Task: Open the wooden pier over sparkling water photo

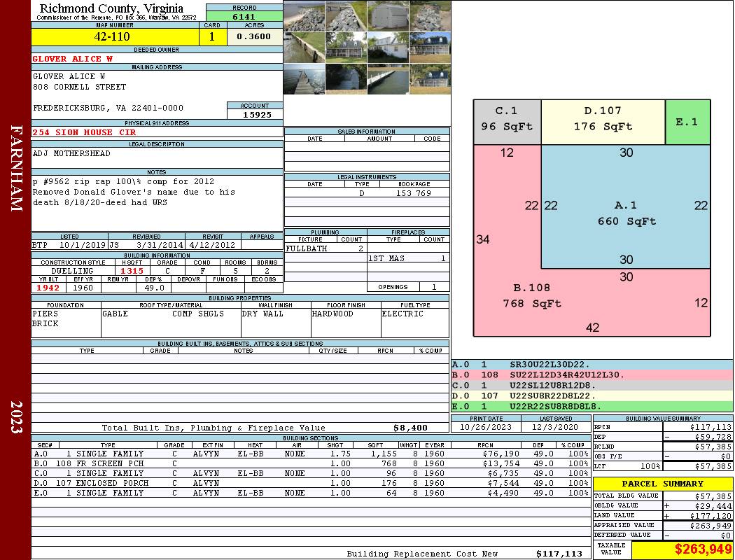Action: (304, 78)
